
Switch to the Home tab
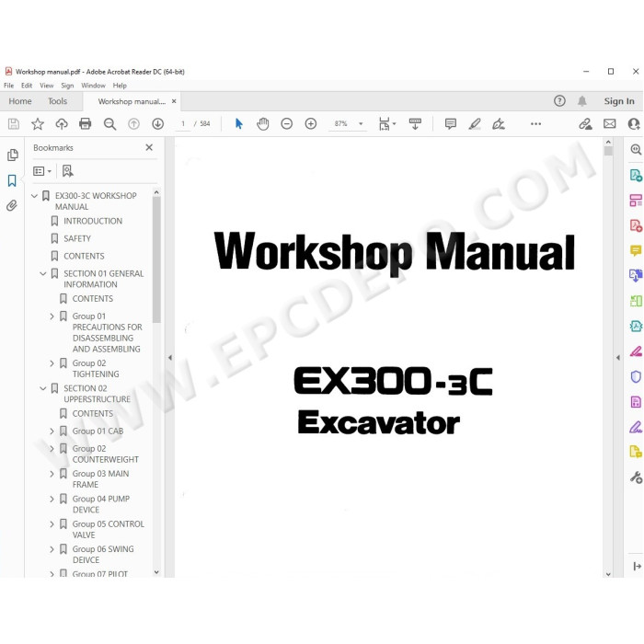[x=20, y=101]
